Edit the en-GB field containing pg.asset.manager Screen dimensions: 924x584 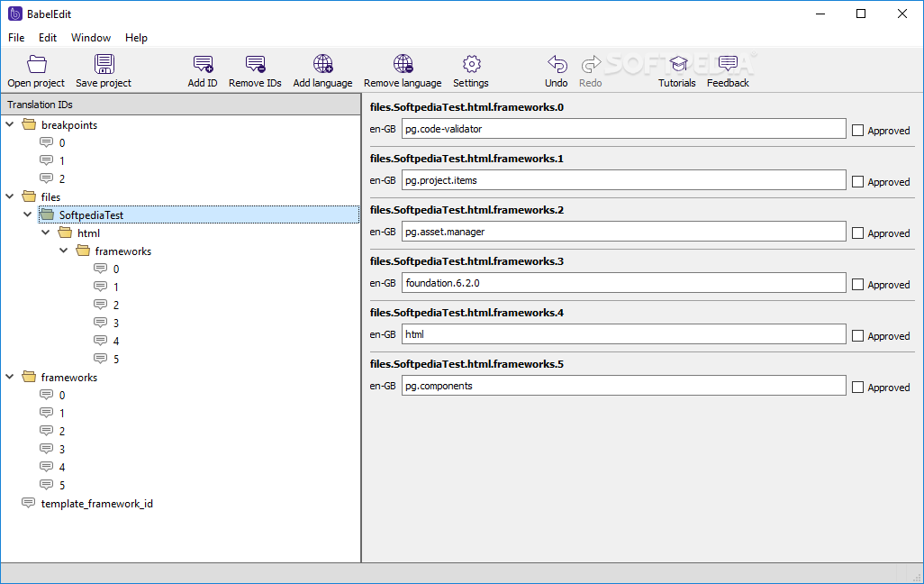coord(623,232)
